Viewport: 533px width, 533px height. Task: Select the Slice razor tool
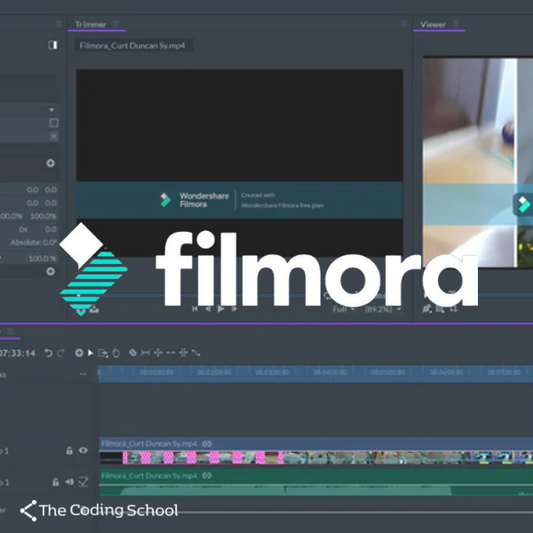coord(133,353)
